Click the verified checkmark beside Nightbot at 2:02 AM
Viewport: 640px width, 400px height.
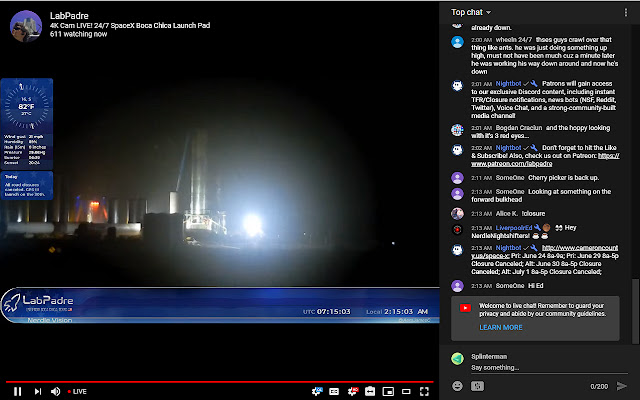tap(526, 148)
